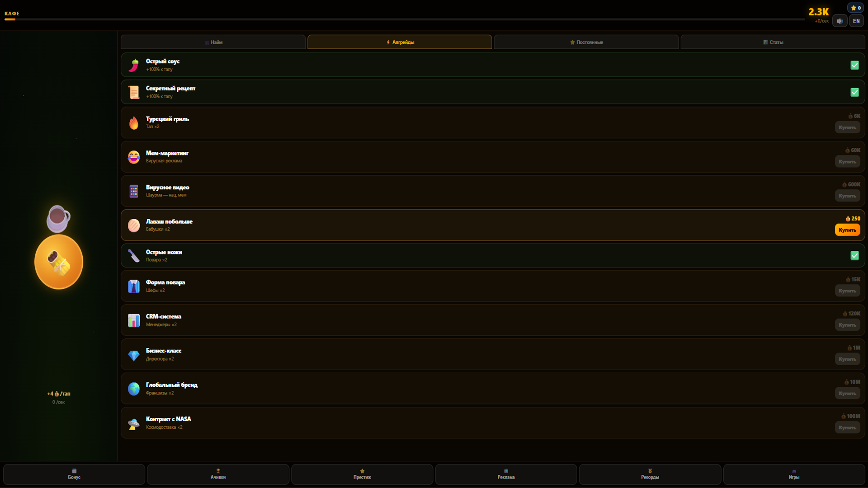
Task: Click Купить for Турецкий гриль
Action: pyautogui.click(x=847, y=127)
